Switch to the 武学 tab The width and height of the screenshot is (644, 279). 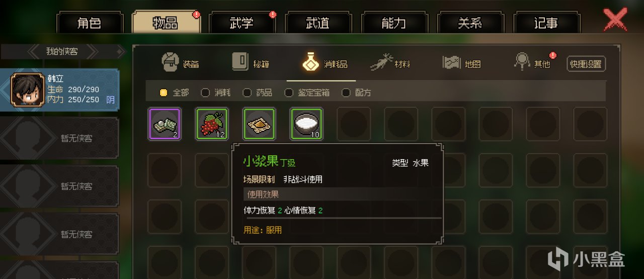tap(242, 23)
